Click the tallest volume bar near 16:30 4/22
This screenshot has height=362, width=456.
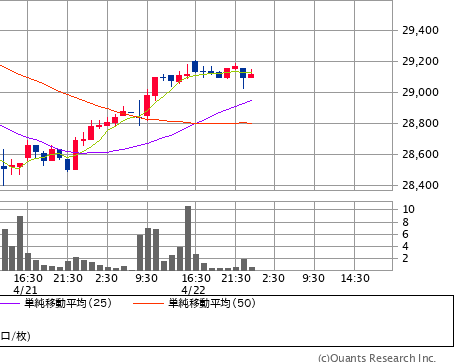[188, 238]
